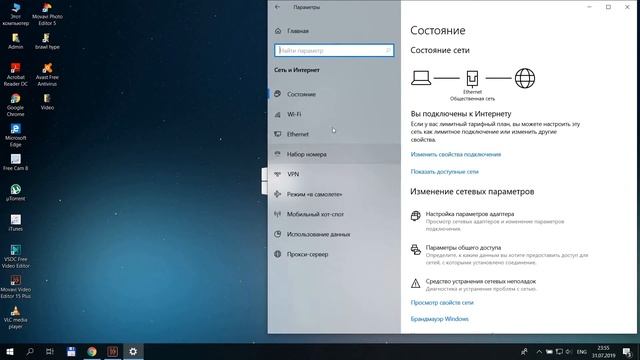Select iTunes desktop icon
The height and width of the screenshot is (360, 640).
(16, 223)
